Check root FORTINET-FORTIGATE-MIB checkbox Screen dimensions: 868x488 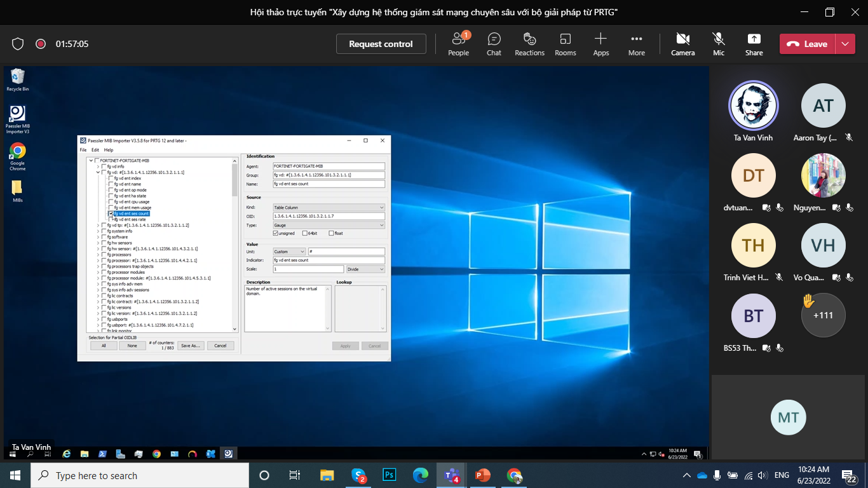[x=97, y=161]
